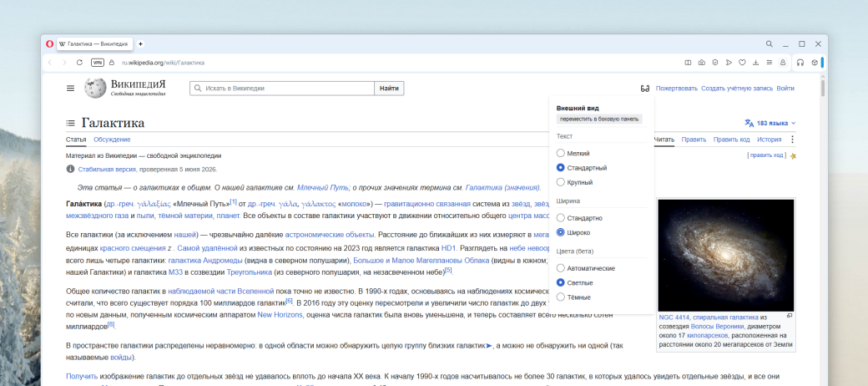Image resolution: width=868 pixels, height=386 pixels.
Task: Open Wikipedia main hamburger menu
Action: tap(70, 88)
